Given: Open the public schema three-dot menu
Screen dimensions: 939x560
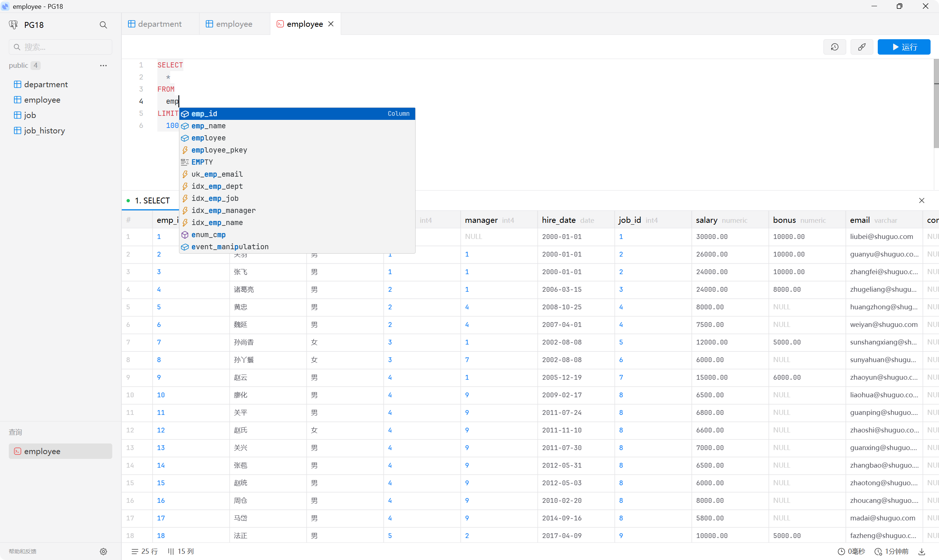Looking at the screenshot, I should click(x=103, y=65).
